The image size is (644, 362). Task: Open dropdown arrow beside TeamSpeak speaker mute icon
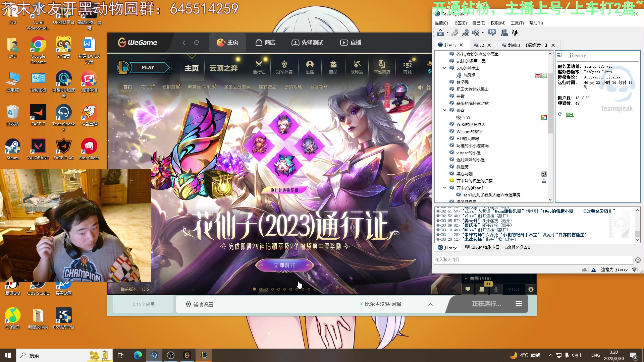[483, 33]
